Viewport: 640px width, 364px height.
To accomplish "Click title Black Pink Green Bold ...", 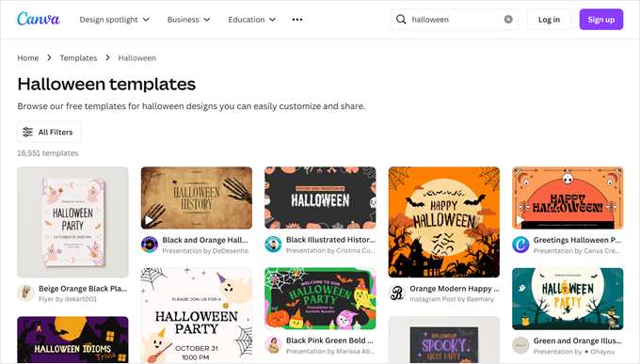I will [x=329, y=340].
